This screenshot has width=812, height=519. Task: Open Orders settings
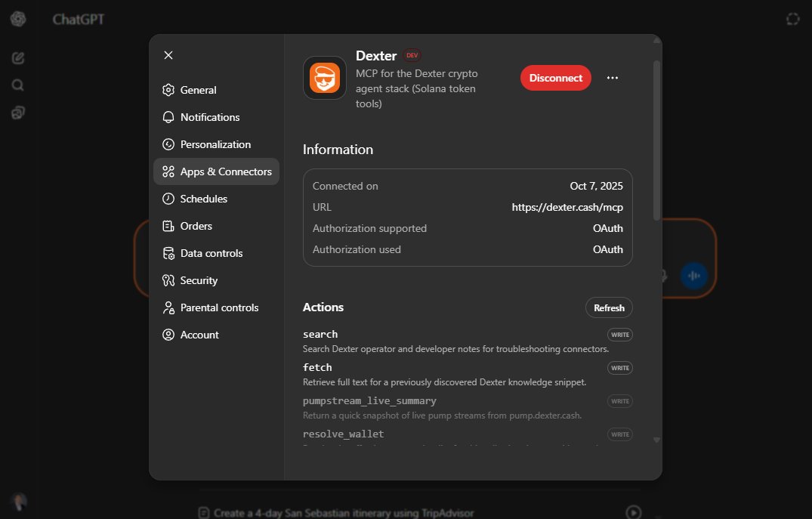pyautogui.click(x=216, y=226)
